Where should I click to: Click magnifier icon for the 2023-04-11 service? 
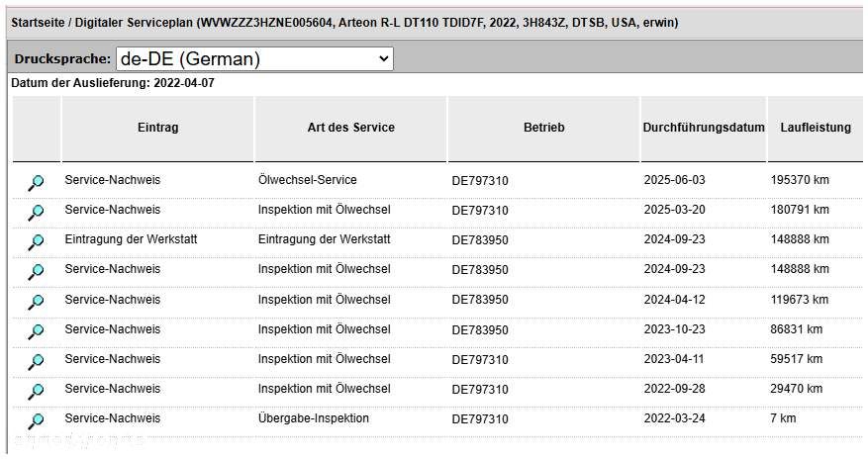coord(36,360)
